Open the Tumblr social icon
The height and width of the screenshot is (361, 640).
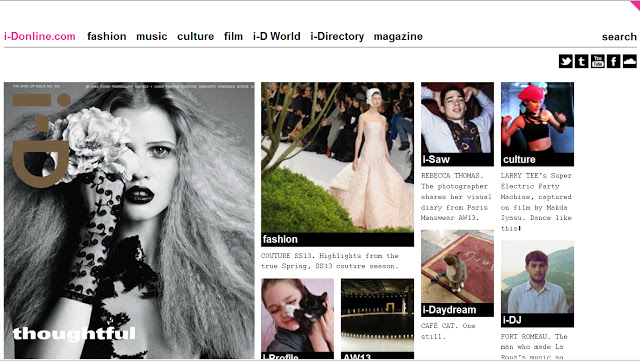click(581, 61)
